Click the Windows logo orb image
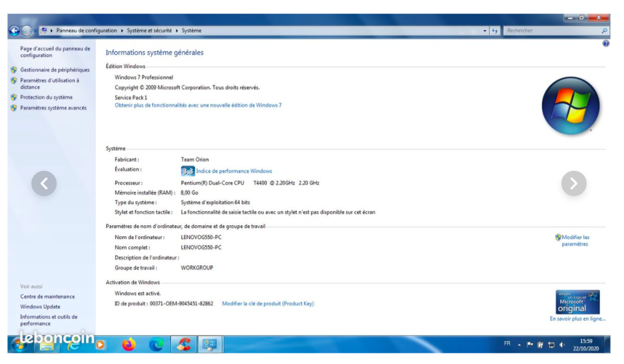The image size is (624, 364). 571,106
